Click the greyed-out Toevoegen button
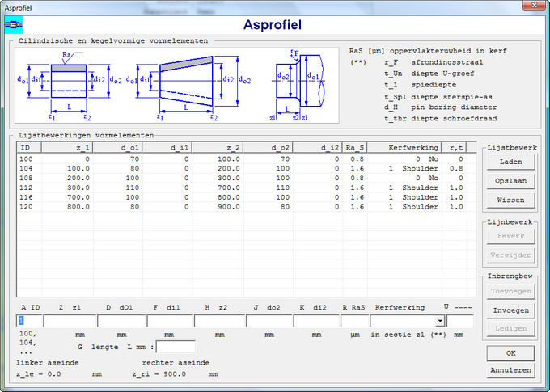Image resolution: width=550 pixels, height=392 pixels. pyautogui.click(x=510, y=291)
